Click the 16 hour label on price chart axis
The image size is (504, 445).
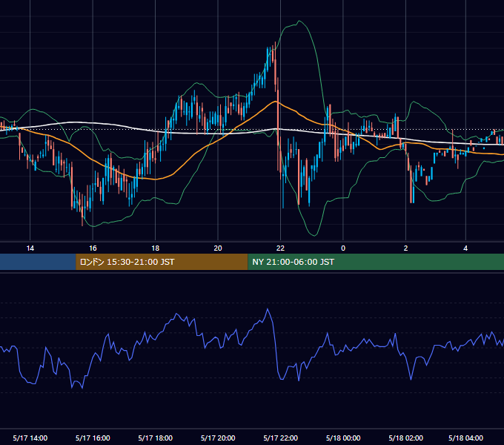pos(93,248)
